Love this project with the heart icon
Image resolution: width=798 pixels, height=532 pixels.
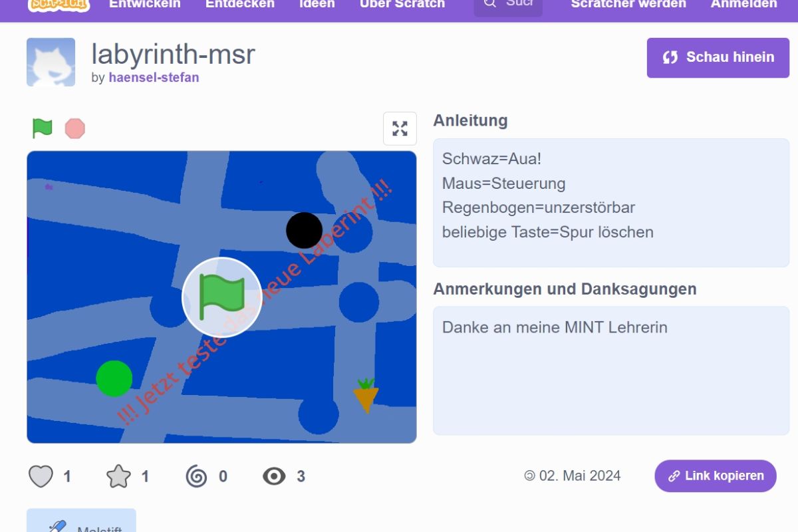(41, 476)
